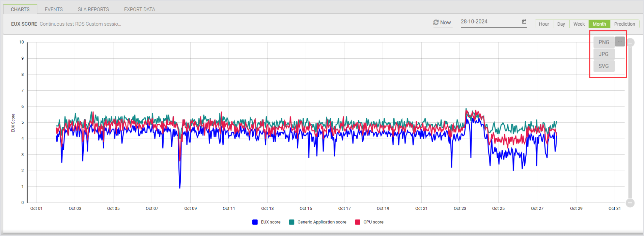Screen dimensions: 644x236
Task: Click the bottom handle of the vertical zoom scrollbar
Action: click(630, 203)
